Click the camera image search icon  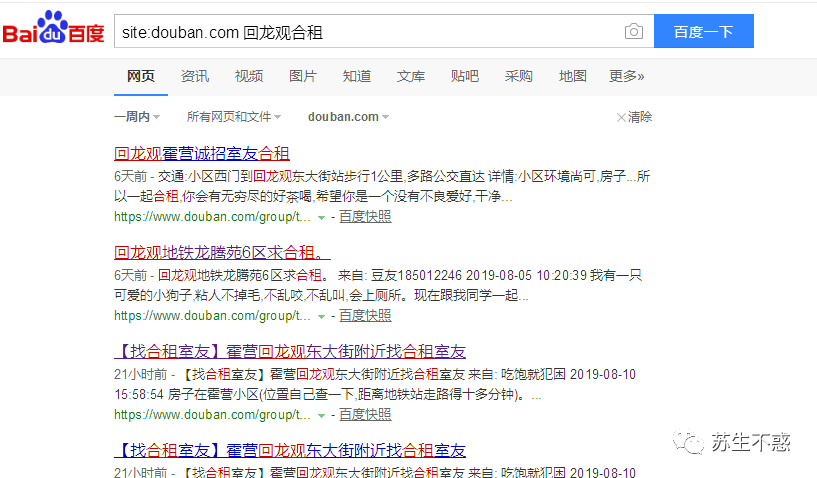tap(634, 32)
